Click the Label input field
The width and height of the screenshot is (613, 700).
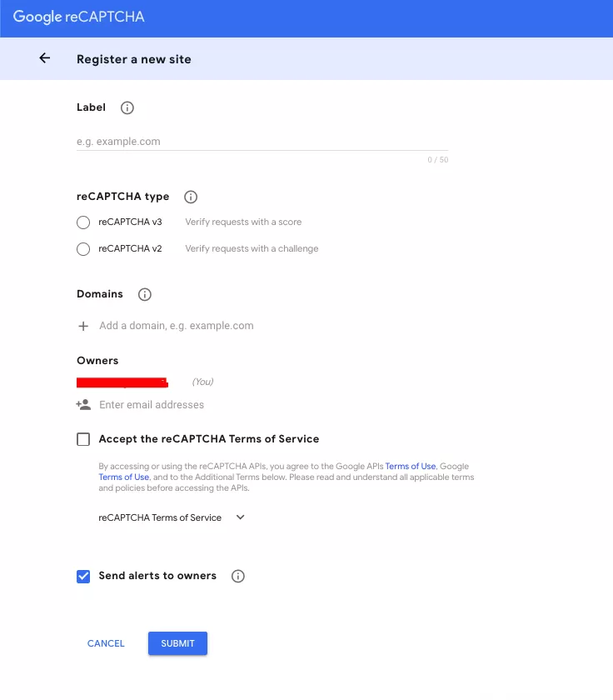coord(262,142)
